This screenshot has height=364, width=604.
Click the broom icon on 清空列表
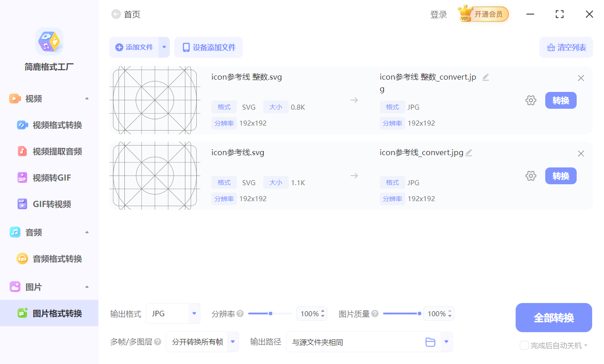pos(551,48)
